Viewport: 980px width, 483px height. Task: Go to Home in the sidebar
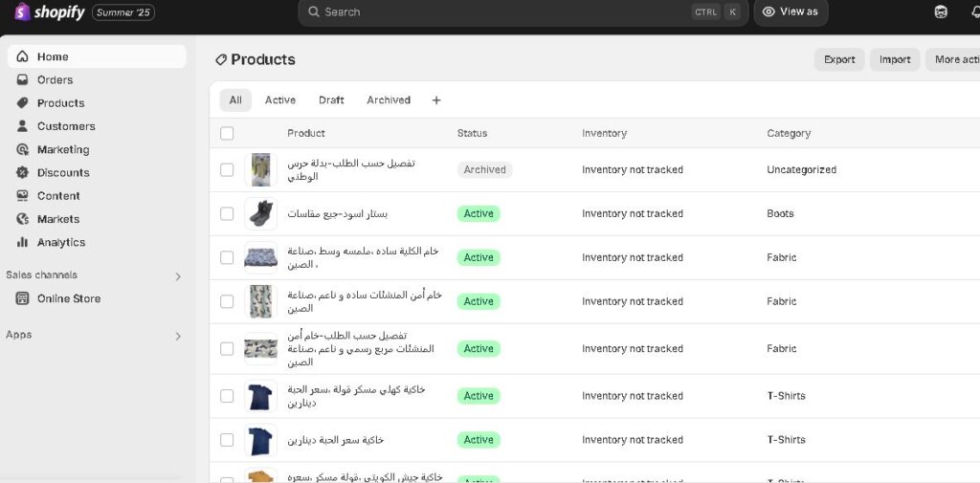pyautogui.click(x=97, y=56)
